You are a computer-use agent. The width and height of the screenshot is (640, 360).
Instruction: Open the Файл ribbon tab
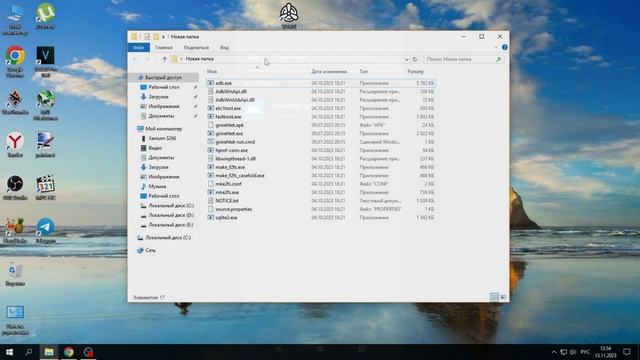pos(139,47)
